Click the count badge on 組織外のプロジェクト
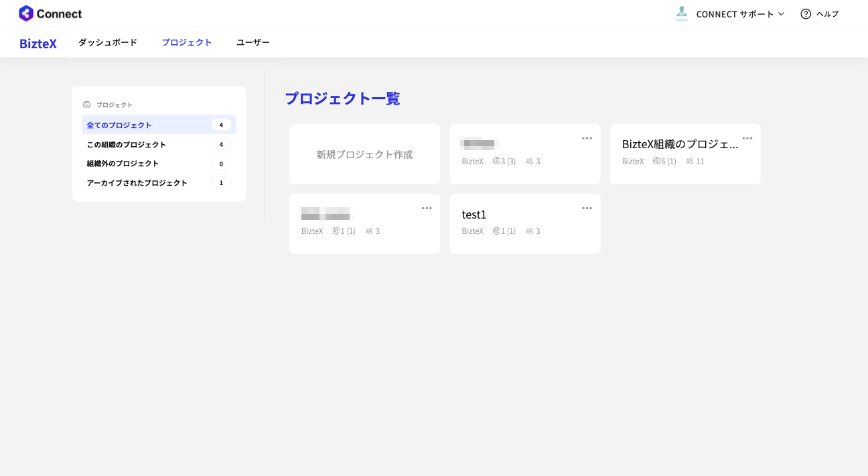The width and height of the screenshot is (868, 476). tap(221, 164)
